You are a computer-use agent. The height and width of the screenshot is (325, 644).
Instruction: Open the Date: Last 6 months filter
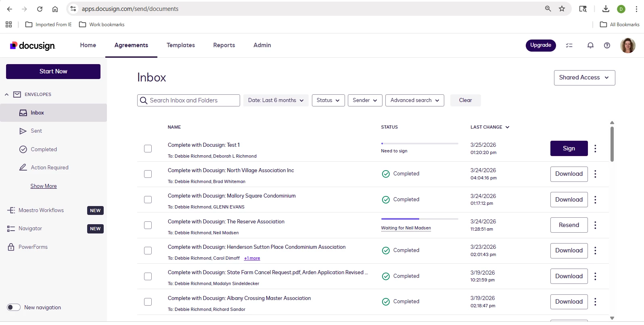(276, 100)
